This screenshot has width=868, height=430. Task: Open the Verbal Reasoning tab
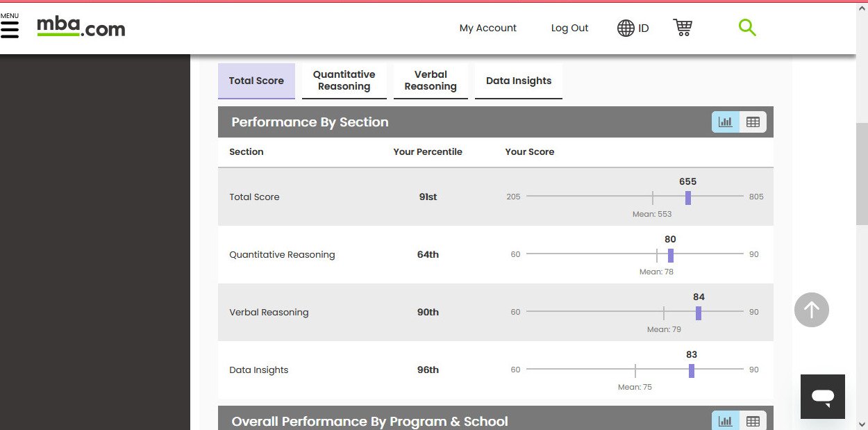(x=431, y=81)
